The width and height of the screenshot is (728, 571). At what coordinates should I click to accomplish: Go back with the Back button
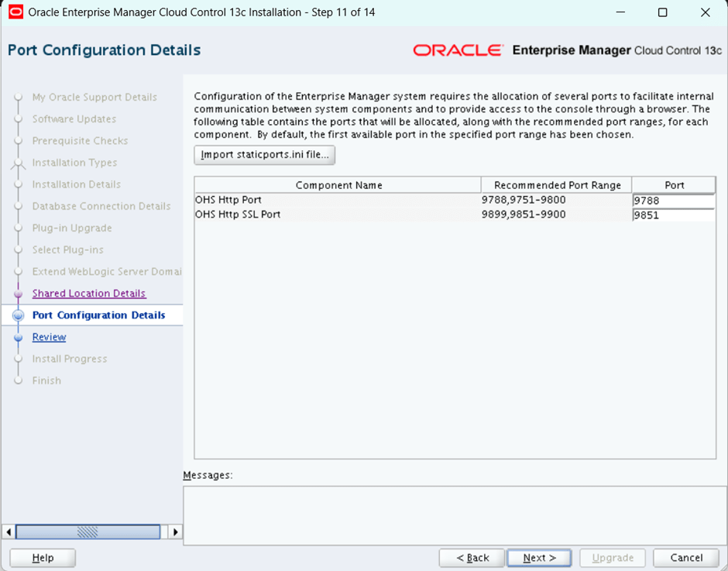coord(472,558)
